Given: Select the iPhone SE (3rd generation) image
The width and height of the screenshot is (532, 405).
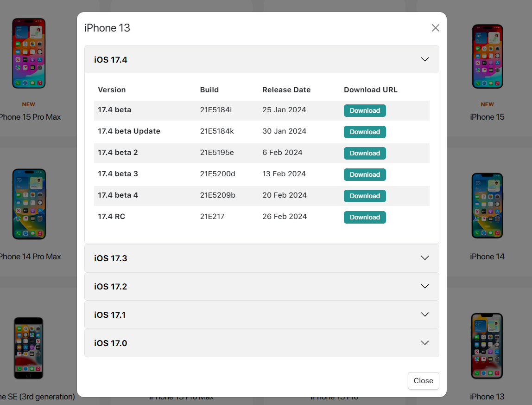Looking at the screenshot, I should click(x=29, y=348).
